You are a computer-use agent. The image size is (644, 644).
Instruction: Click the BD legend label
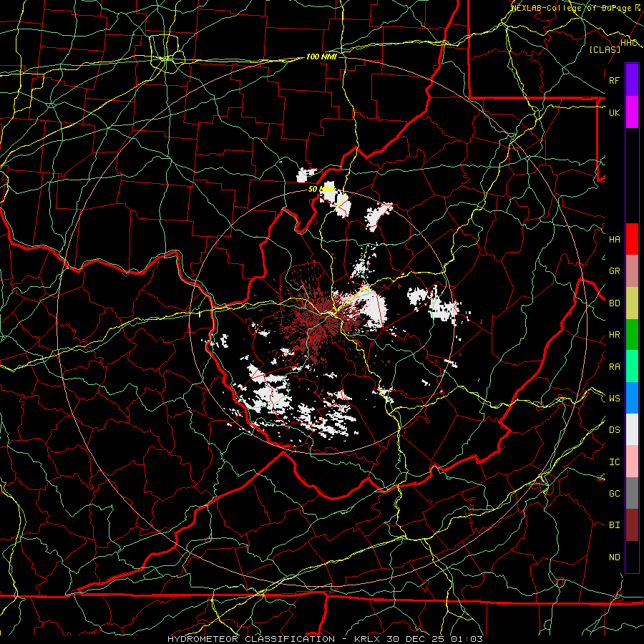[x=614, y=303]
